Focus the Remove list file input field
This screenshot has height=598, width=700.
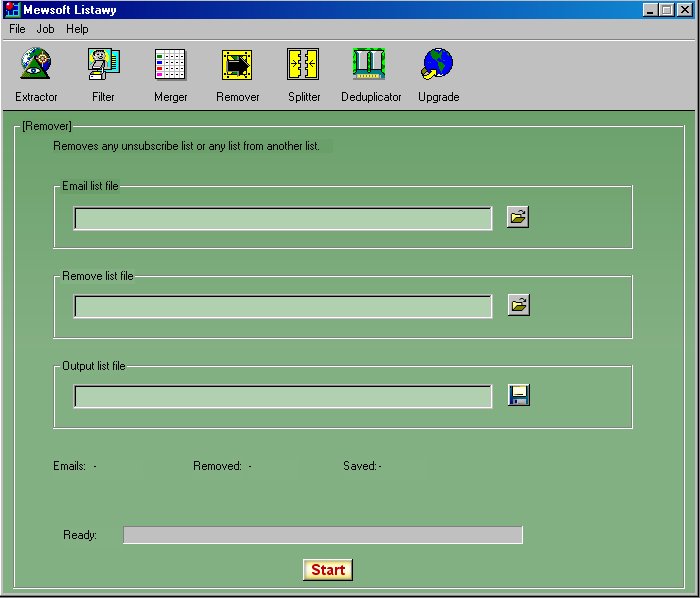pos(283,306)
